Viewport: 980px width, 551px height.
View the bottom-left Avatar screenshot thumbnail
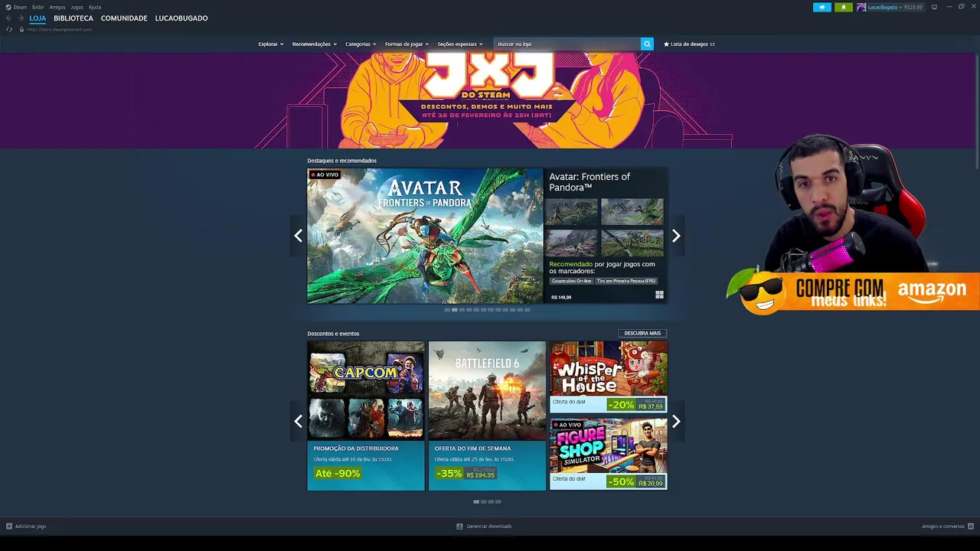pos(571,243)
